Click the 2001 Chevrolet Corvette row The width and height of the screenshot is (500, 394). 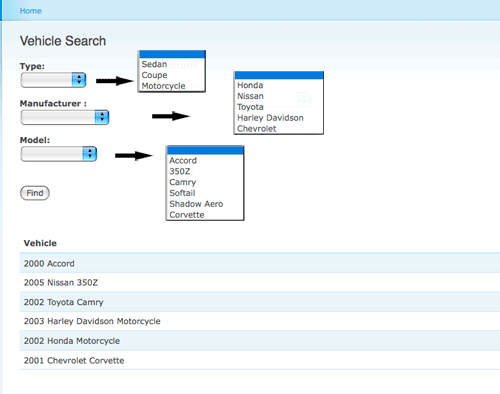(x=260, y=360)
